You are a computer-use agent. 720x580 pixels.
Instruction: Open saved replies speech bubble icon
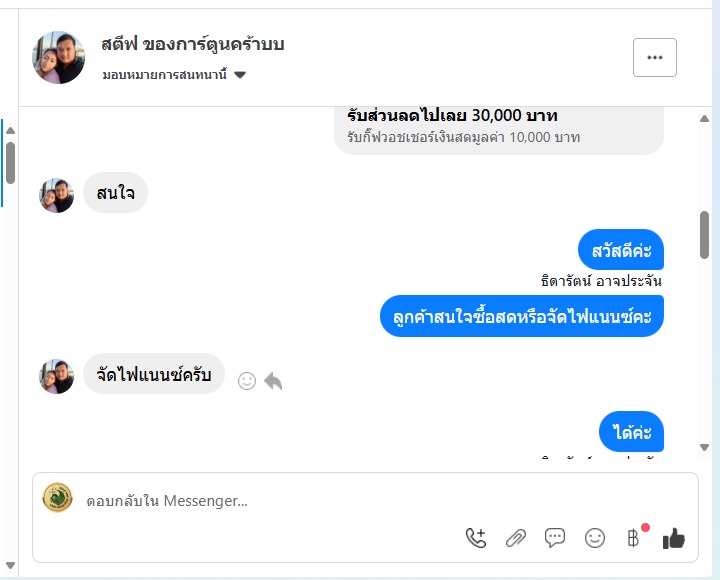click(x=555, y=538)
